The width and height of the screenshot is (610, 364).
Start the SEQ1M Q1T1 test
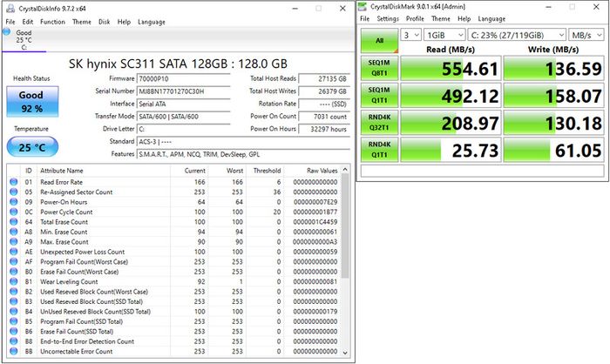coord(379,95)
